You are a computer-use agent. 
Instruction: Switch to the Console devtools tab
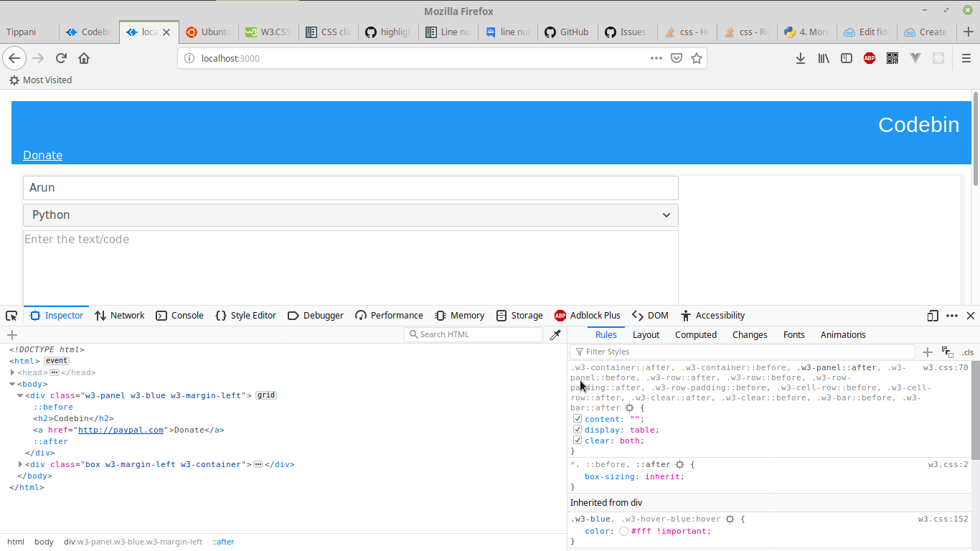pos(179,316)
